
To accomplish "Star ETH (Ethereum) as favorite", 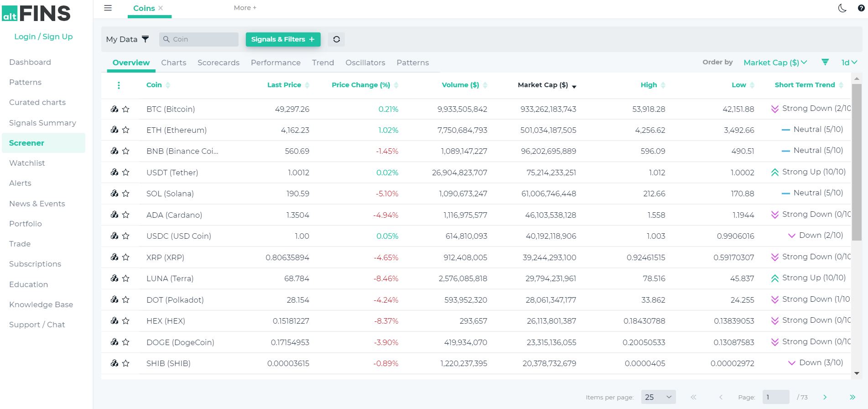I will [x=126, y=130].
